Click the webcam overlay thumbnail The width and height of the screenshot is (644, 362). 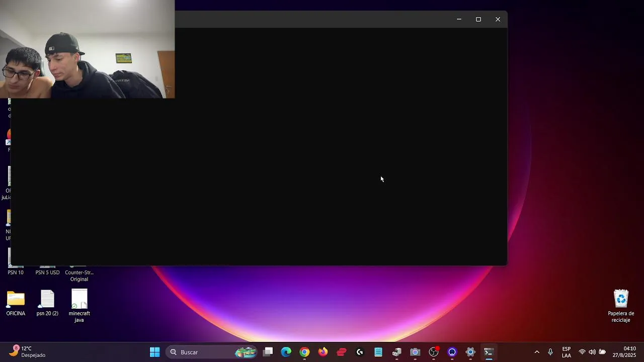pyautogui.click(x=87, y=49)
